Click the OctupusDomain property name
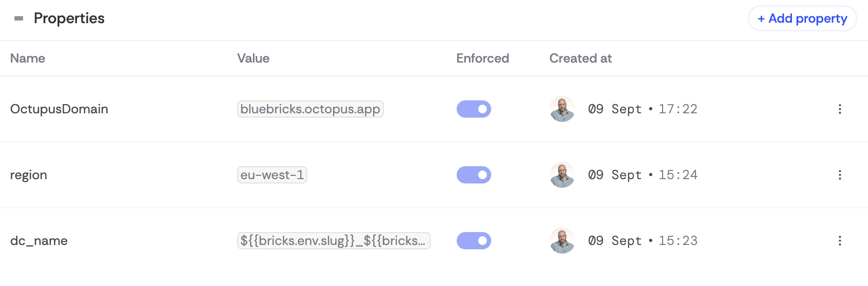 tap(59, 109)
